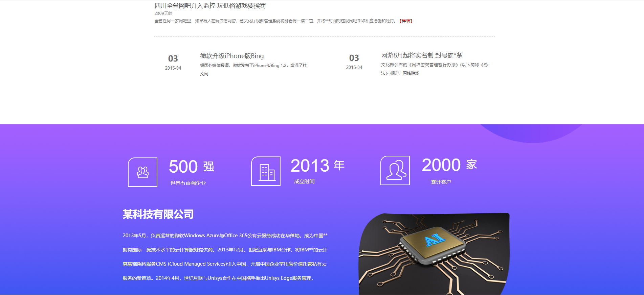The image size is (644, 295).
Task: Open the headline 四川全省网吧并入监控 article
Action: click(210, 6)
